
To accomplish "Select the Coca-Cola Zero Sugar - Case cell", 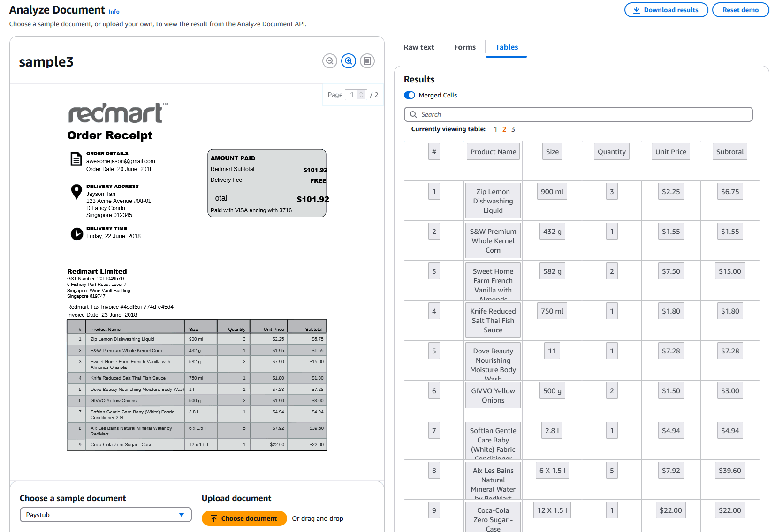I will point(493,517).
